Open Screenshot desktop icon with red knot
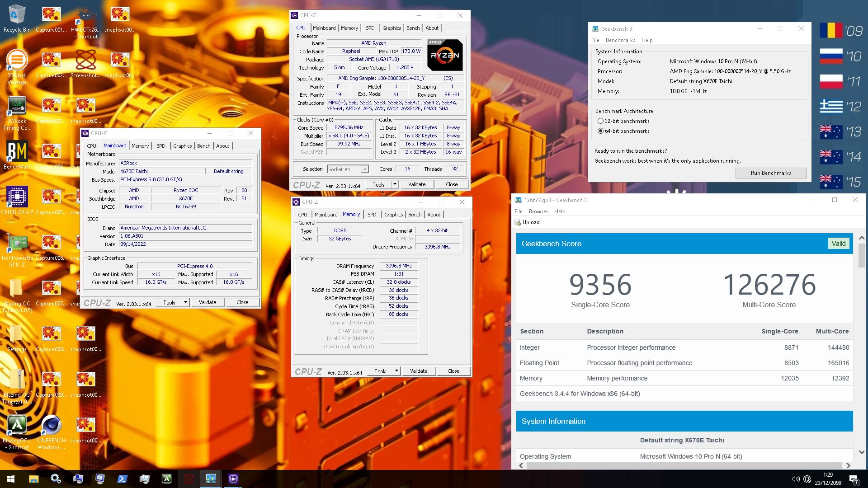The height and width of the screenshot is (488, 868). tap(85, 63)
